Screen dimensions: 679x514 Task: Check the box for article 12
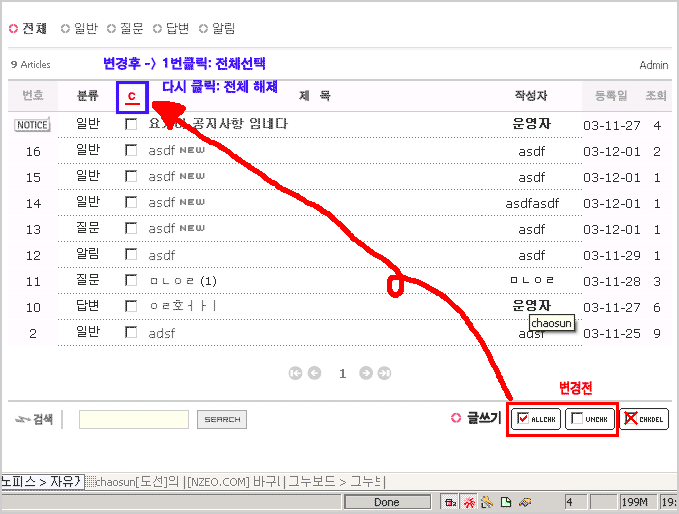click(x=131, y=254)
